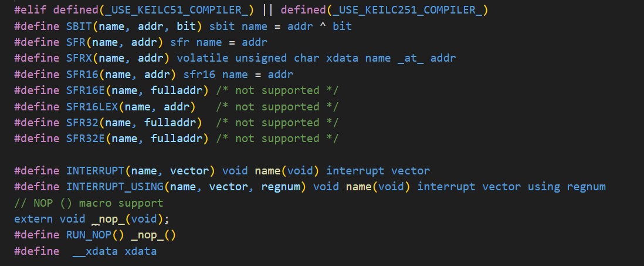Click the 'extern' keyword
This screenshot has width=644, height=266.
point(33,218)
